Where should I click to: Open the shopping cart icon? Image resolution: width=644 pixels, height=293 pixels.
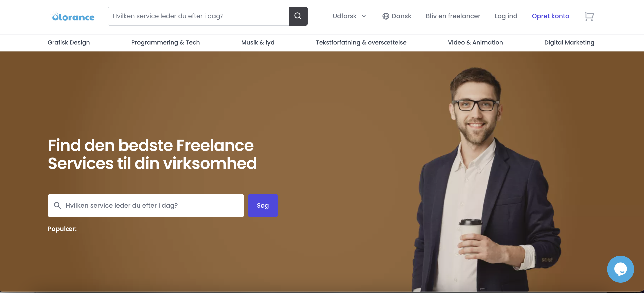[x=589, y=16]
